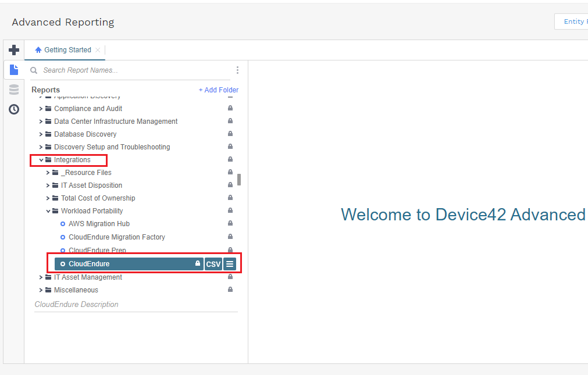The image size is (588, 375).
Task: Click the + Add Folder link
Action: tap(219, 90)
